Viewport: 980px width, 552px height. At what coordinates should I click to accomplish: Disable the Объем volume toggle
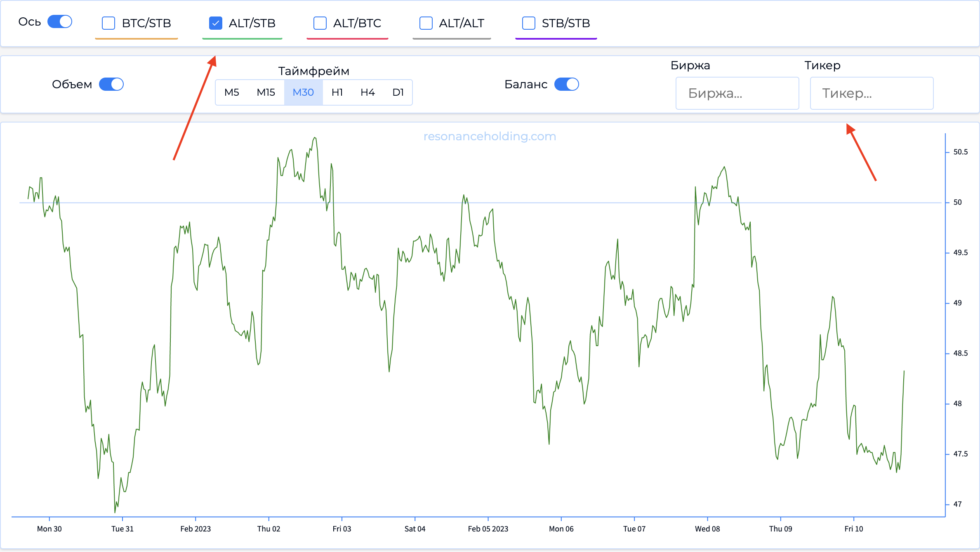[x=111, y=84]
